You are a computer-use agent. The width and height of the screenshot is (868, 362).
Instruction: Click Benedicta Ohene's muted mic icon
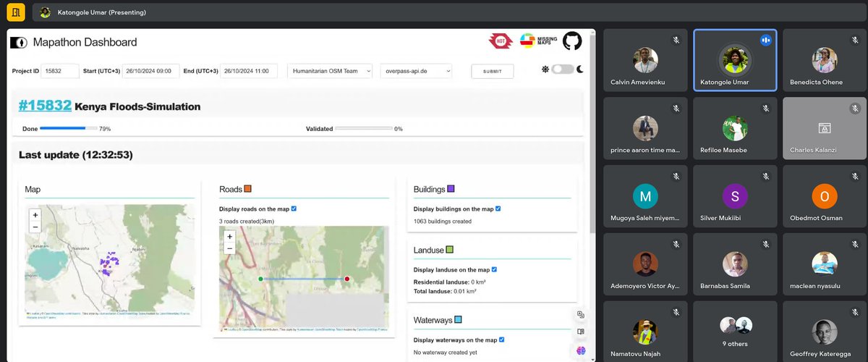click(x=855, y=41)
